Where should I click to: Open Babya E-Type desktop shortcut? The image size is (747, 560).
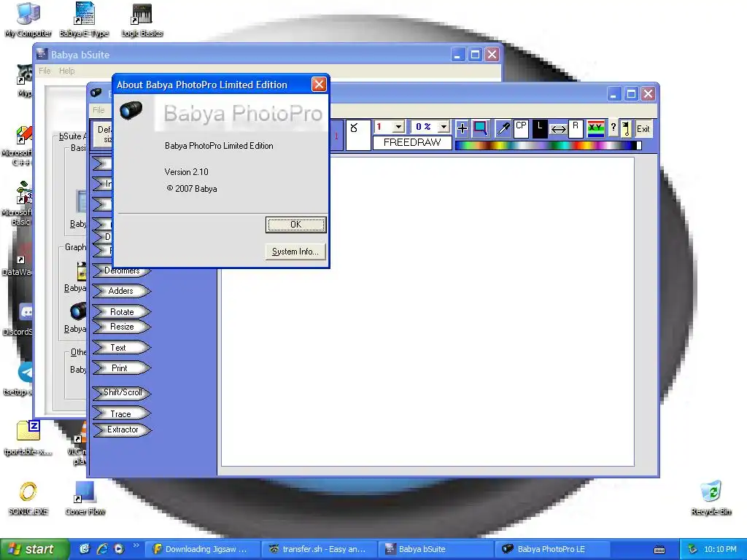pos(85,20)
